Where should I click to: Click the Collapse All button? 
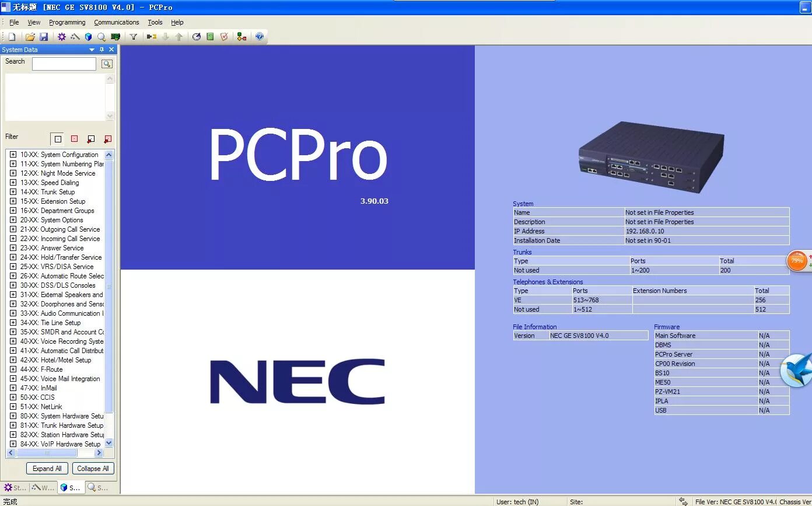pyautogui.click(x=93, y=469)
